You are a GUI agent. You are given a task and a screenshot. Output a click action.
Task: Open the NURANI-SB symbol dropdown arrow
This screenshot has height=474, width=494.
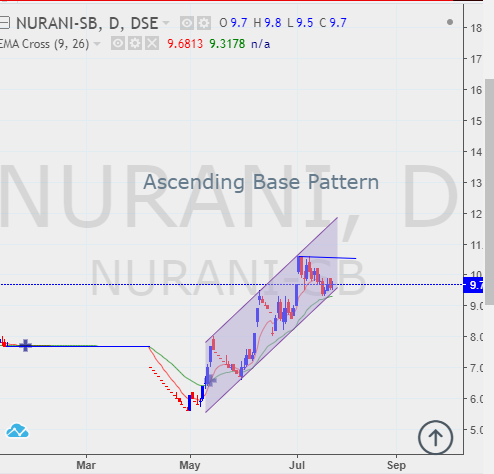[x=166, y=23]
